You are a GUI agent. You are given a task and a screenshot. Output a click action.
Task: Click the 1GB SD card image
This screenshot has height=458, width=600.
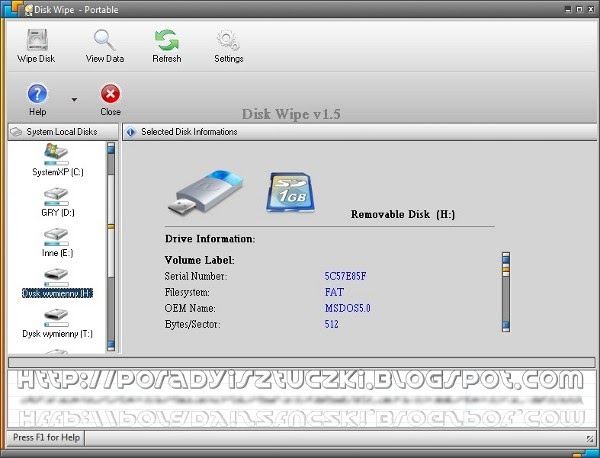coord(291,192)
